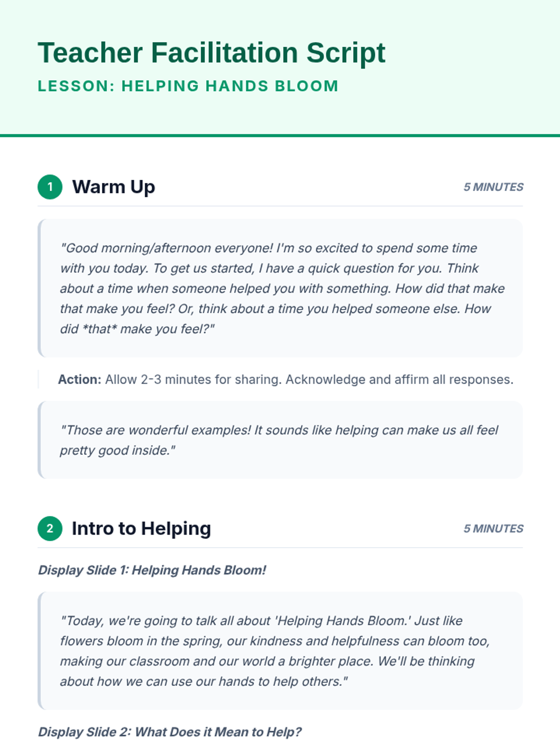
Task: Select the Teacher Facilitation Script title
Action: pos(211,53)
